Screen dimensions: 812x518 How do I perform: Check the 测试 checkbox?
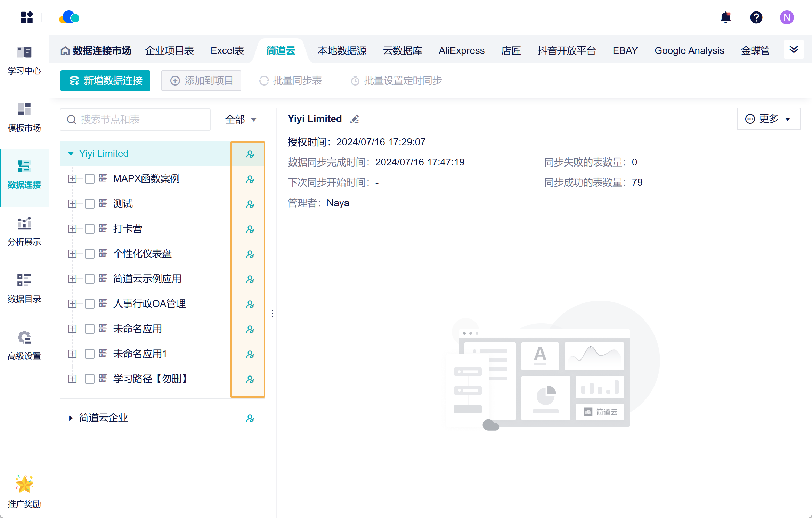pos(90,204)
